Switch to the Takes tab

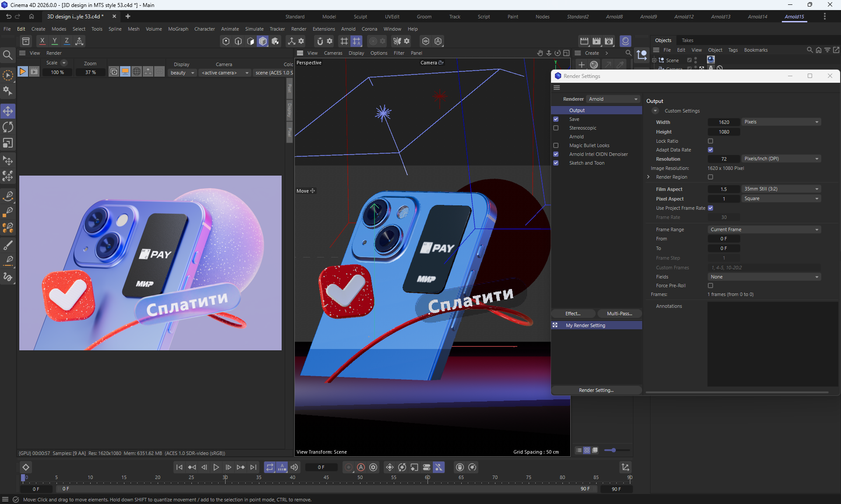pyautogui.click(x=687, y=40)
